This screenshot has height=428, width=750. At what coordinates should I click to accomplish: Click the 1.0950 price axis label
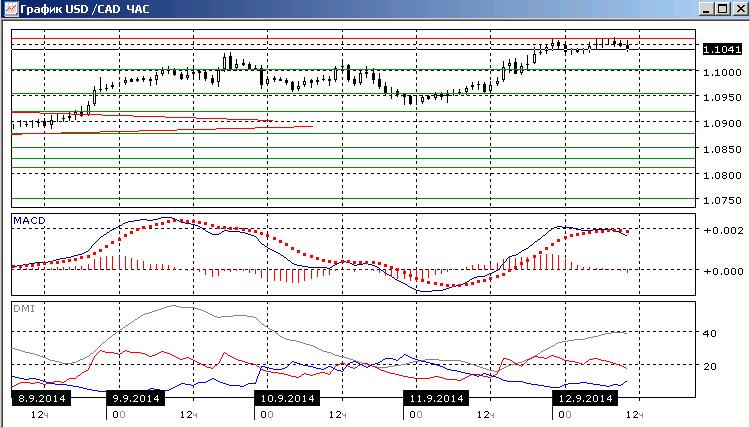[x=722, y=97]
